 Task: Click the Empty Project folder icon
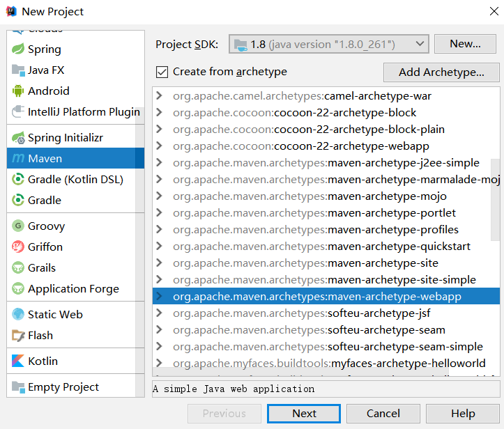point(18,387)
